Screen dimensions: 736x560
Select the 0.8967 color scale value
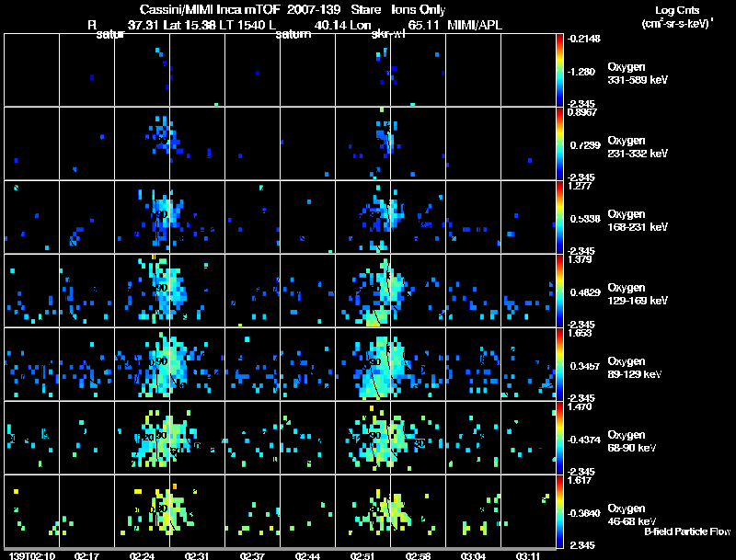(x=582, y=112)
